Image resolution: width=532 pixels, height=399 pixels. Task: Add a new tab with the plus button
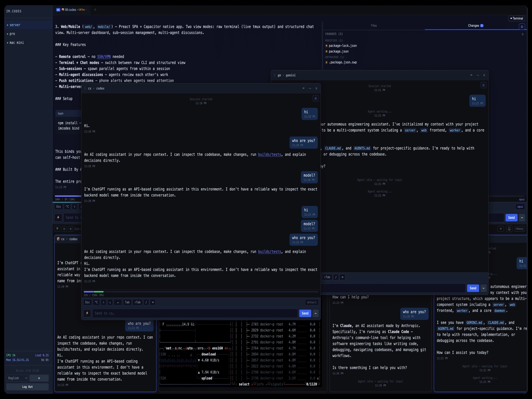coord(95,9)
